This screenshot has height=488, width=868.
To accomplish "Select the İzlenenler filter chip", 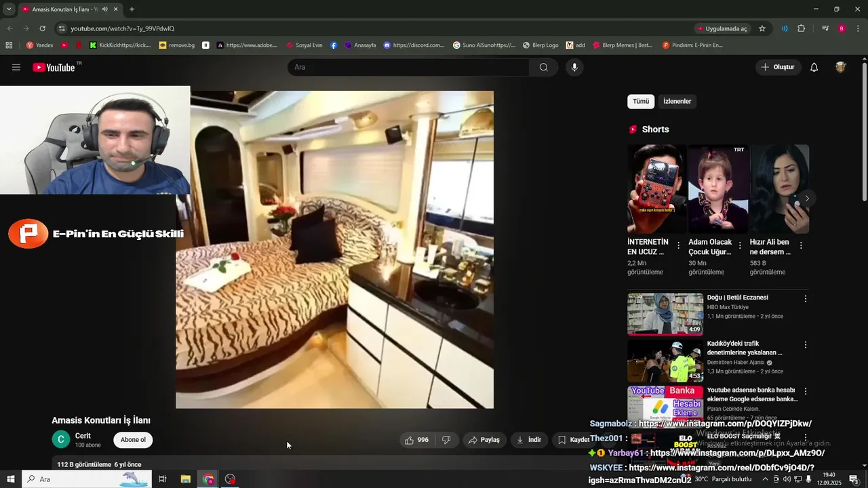I will (x=677, y=102).
